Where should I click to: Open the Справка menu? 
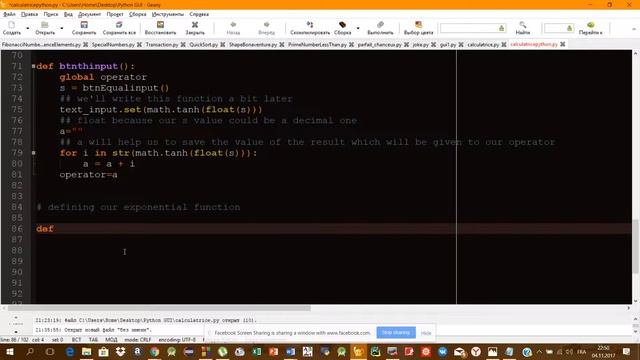point(199,14)
